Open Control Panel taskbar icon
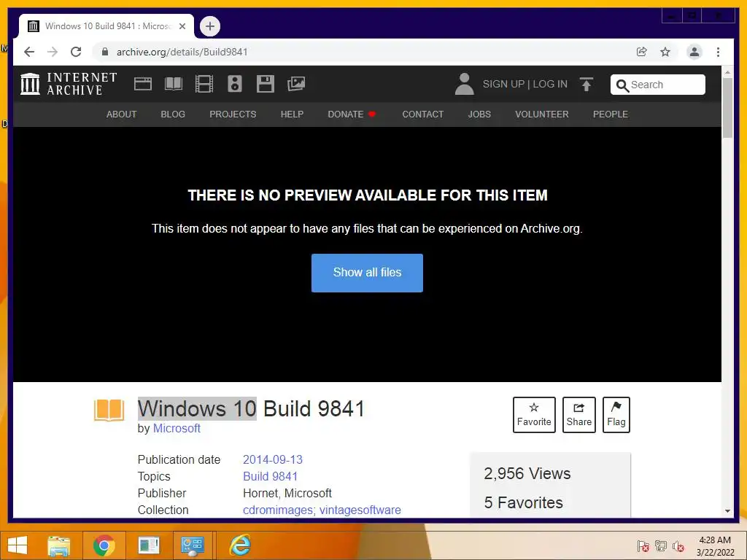Viewport: 747px width, 560px height. 193,545
